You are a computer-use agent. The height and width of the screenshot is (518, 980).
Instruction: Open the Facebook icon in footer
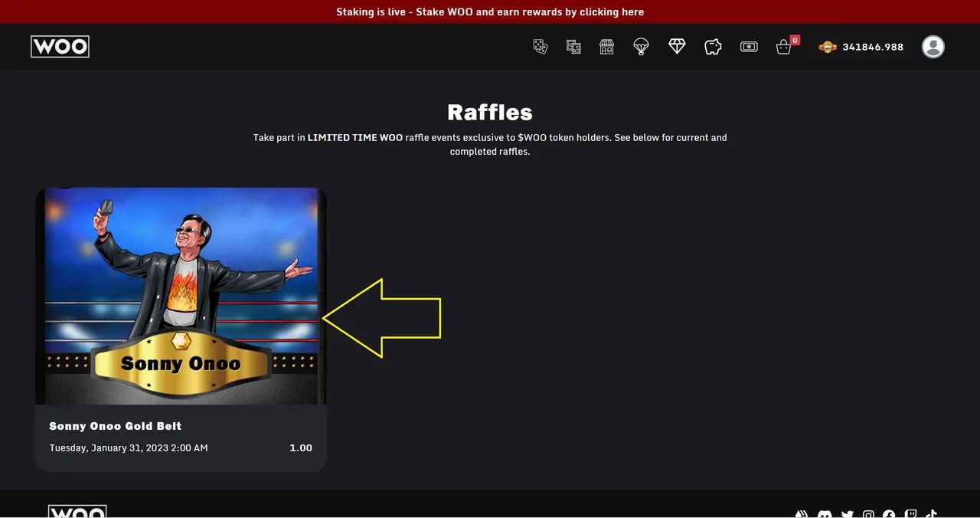889,514
